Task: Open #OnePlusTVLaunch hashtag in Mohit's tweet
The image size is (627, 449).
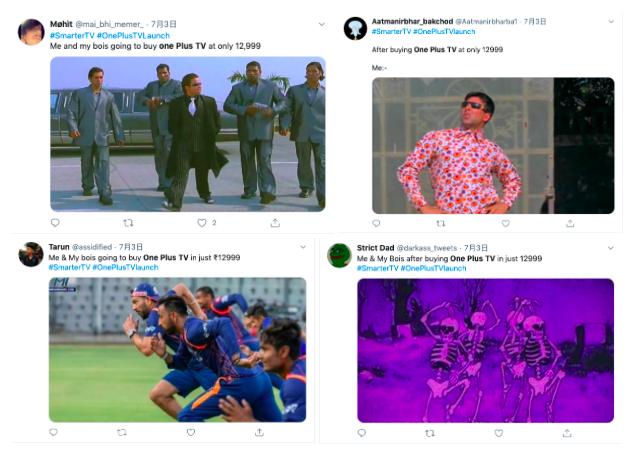Action: point(133,35)
